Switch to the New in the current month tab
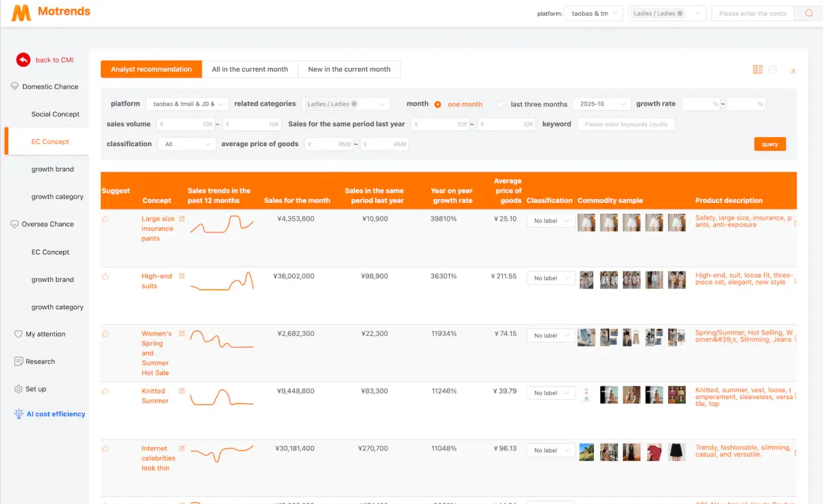The width and height of the screenshot is (823, 504). pyautogui.click(x=348, y=69)
